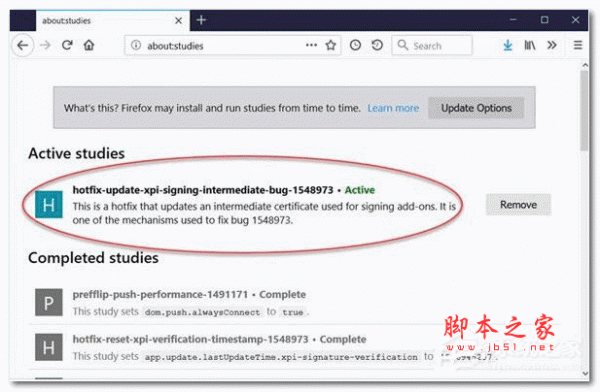Viewport: 600px width, 392px height.
Task: Go back to the previous page
Action: (x=23, y=46)
